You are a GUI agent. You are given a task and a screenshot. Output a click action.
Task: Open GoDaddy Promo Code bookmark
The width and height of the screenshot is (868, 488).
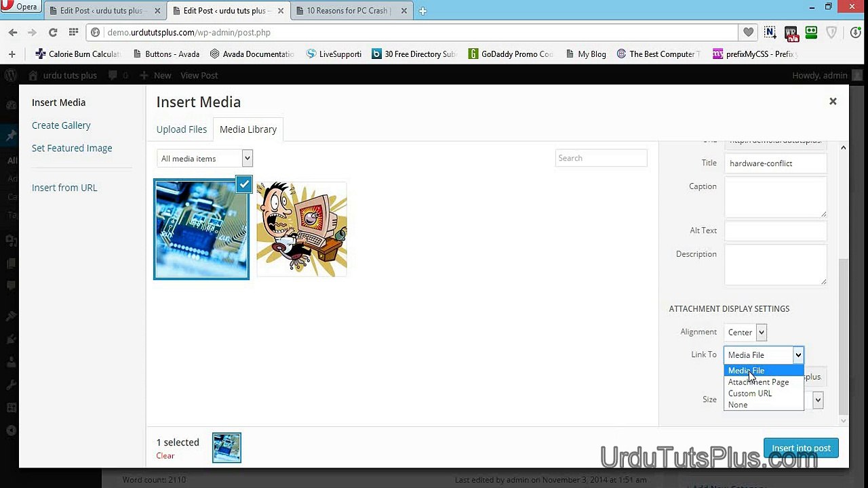[x=511, y=54]
